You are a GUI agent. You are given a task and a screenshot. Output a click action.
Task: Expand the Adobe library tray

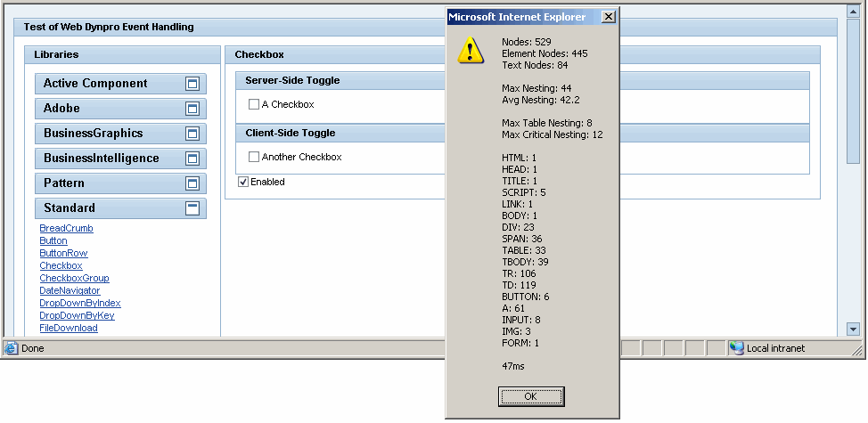pyautogui.click(x=192, y=109)
